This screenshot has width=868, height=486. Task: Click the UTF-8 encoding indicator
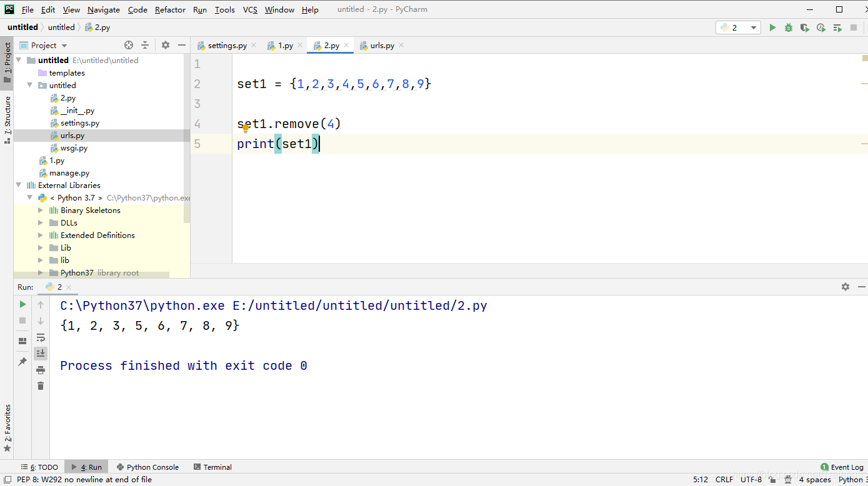[x=751, y=479]
